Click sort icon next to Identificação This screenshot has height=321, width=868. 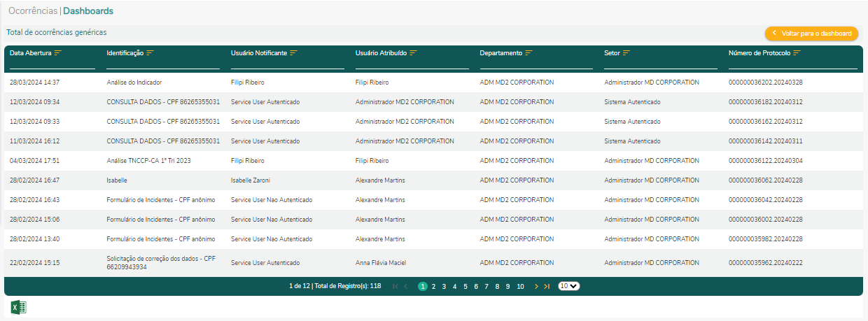[x=150, y=53]
